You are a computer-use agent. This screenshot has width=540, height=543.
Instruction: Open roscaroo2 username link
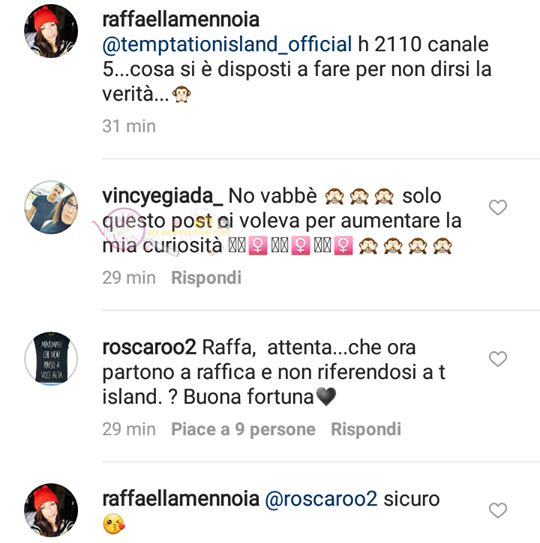[x=149, y=348]
